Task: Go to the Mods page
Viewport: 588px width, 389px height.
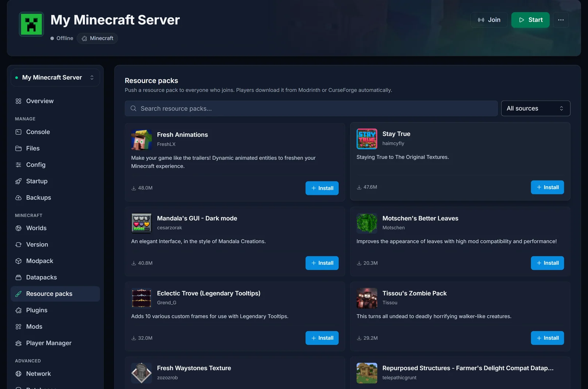Action: (55, 327)
